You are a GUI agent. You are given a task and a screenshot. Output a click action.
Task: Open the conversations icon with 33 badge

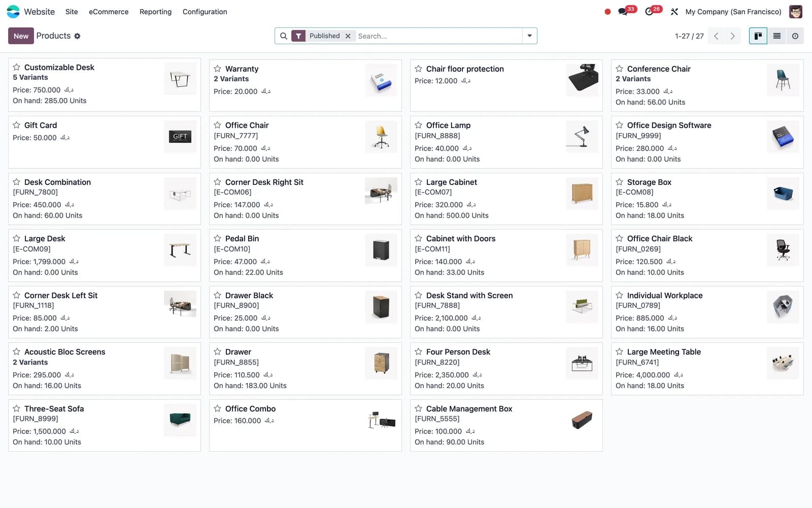623,12
